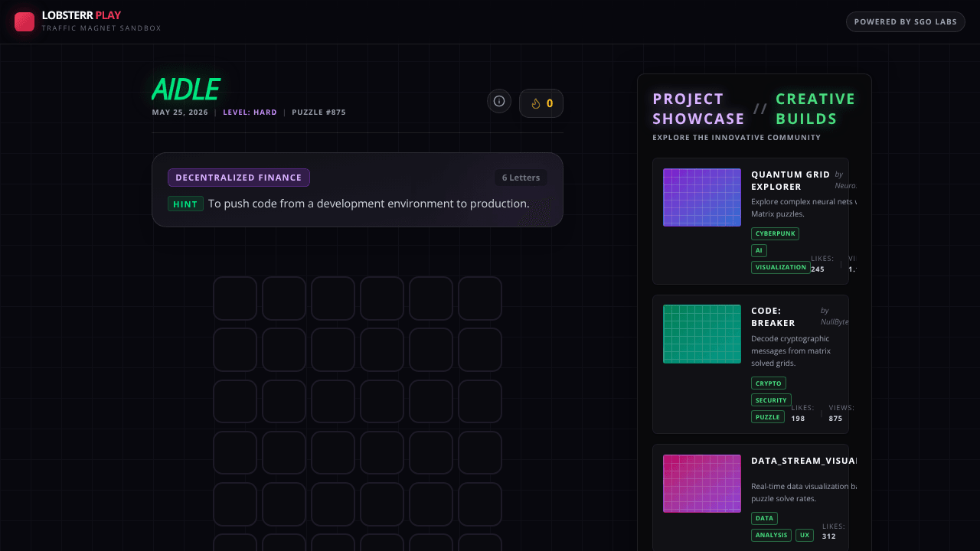Click the NullByte author name

click(835, 322)
